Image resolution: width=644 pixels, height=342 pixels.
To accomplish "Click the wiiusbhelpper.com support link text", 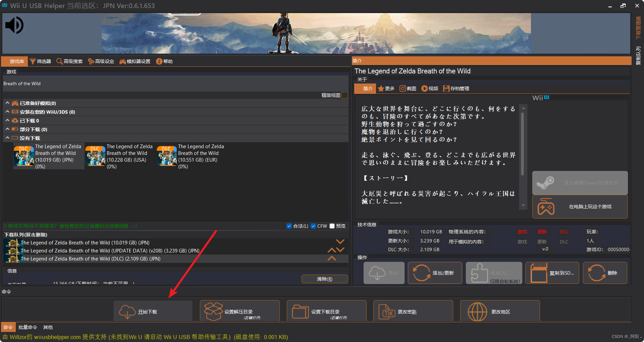I will tap(57, 337).
